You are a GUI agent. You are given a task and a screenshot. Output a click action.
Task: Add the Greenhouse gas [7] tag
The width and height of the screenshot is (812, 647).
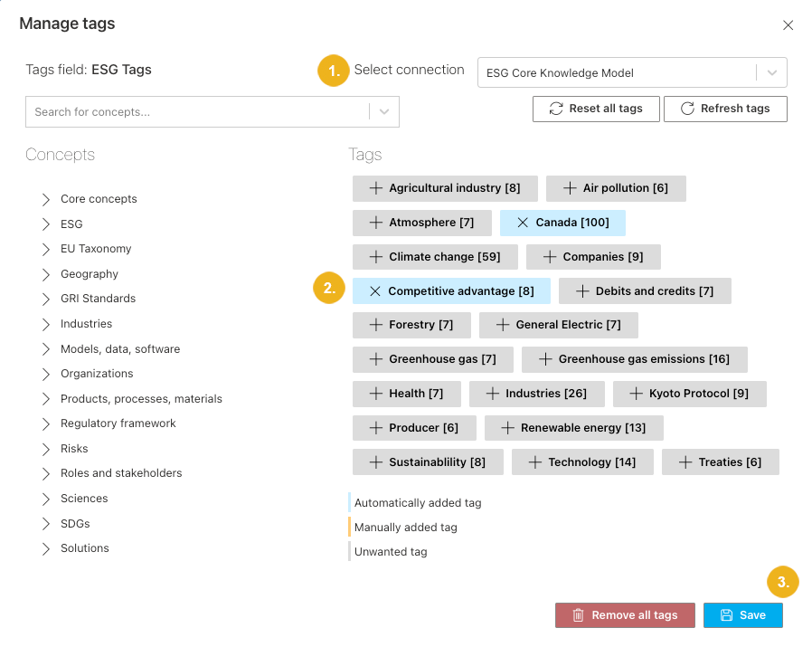point(376,358)
